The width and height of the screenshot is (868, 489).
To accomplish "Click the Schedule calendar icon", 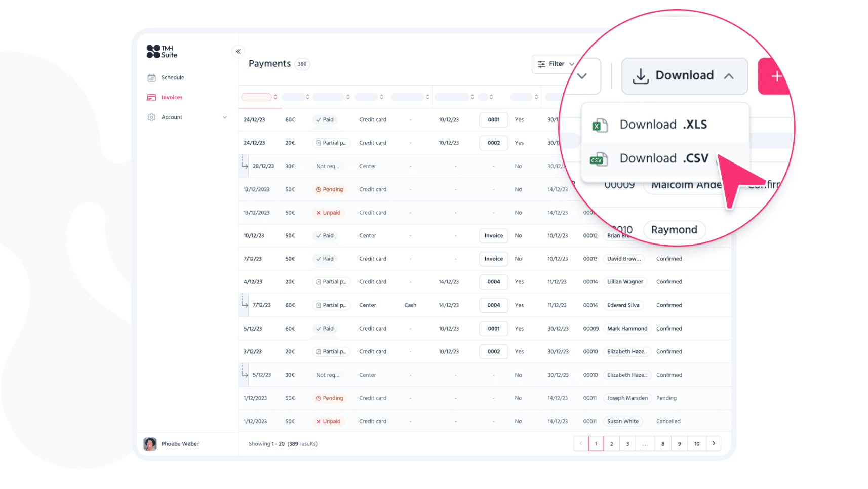I will [151, 78].
